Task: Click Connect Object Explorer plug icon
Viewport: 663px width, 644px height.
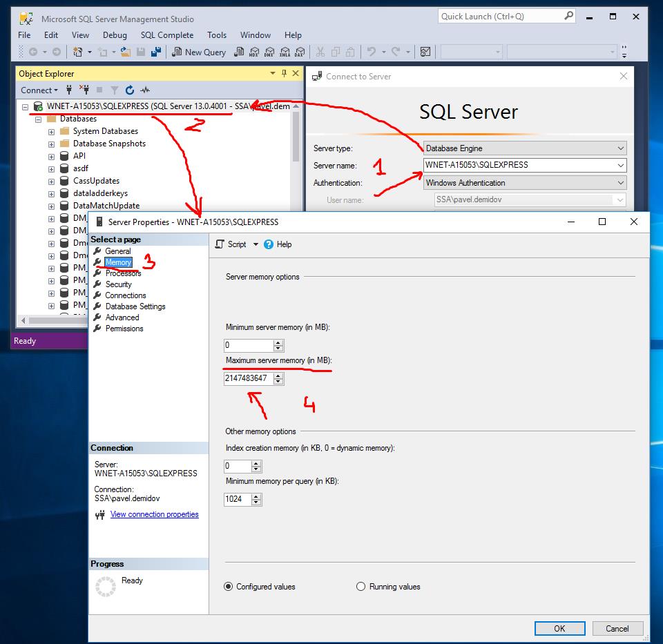Action: [x=69, y=90]
